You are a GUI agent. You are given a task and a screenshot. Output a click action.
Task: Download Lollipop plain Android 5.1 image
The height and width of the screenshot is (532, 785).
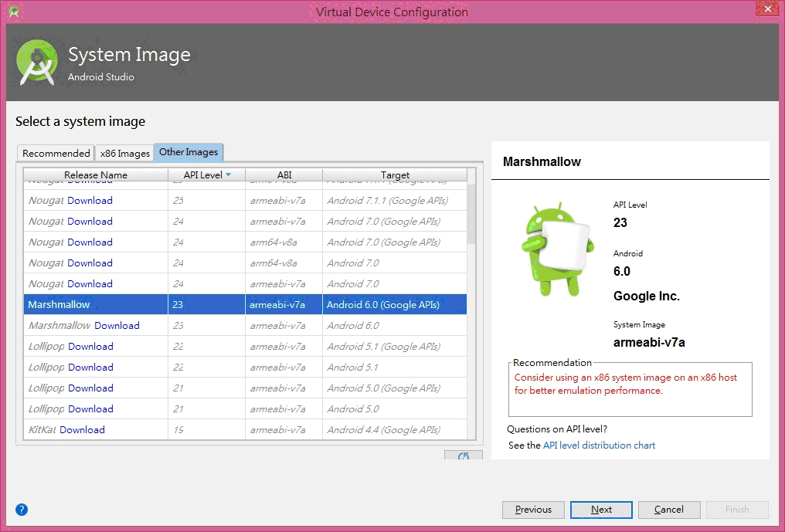pos(90,368)
